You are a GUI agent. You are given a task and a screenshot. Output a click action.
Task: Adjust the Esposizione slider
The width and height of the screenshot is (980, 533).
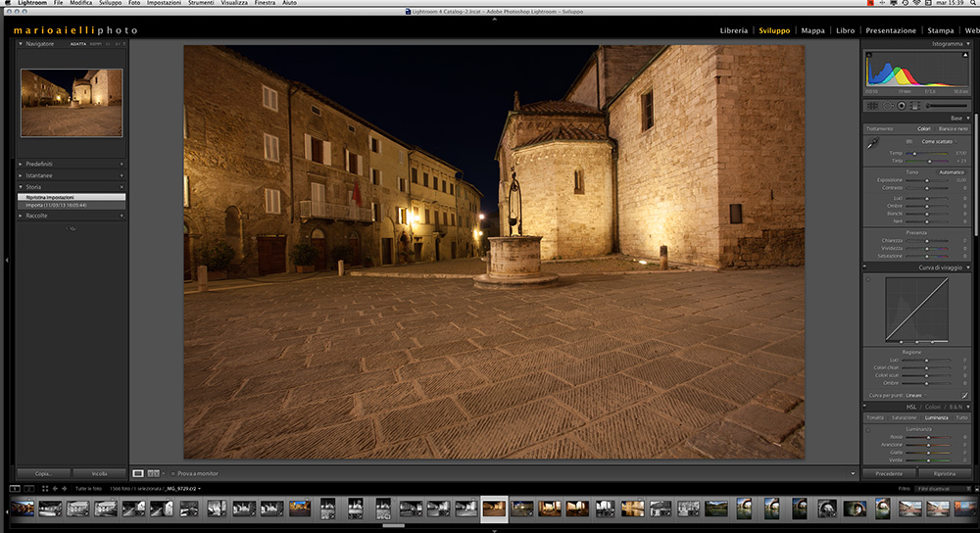click(927, 180)
